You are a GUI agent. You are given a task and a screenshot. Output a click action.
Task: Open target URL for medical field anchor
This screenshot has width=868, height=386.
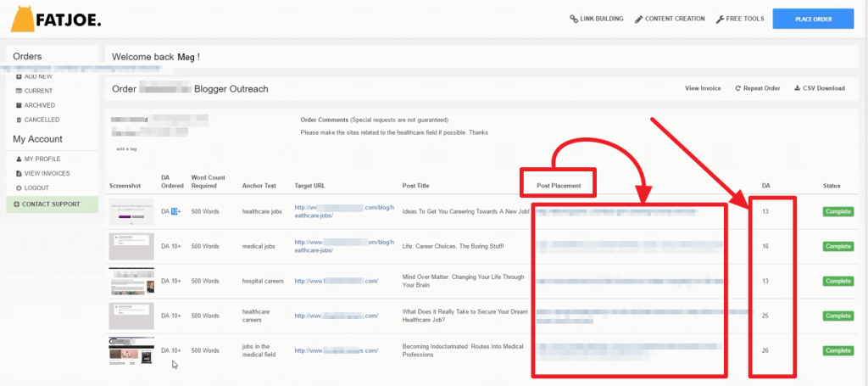tap(336, 350)
